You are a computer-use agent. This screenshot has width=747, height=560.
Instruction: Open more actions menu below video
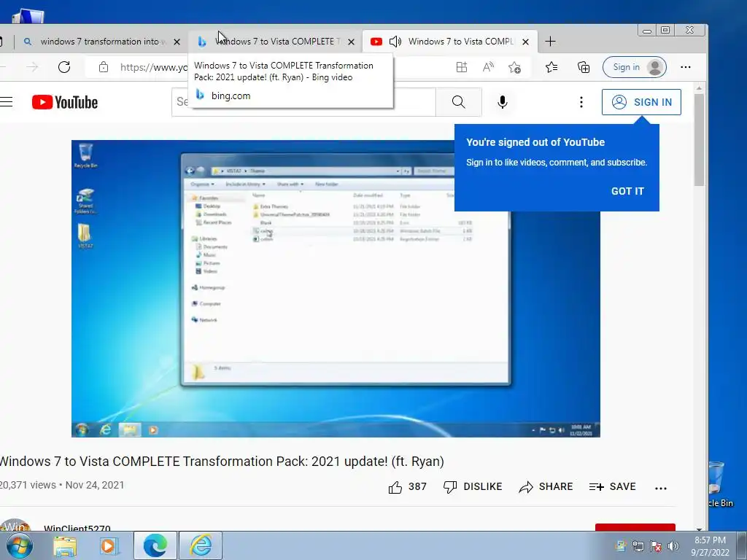[661, 488]
